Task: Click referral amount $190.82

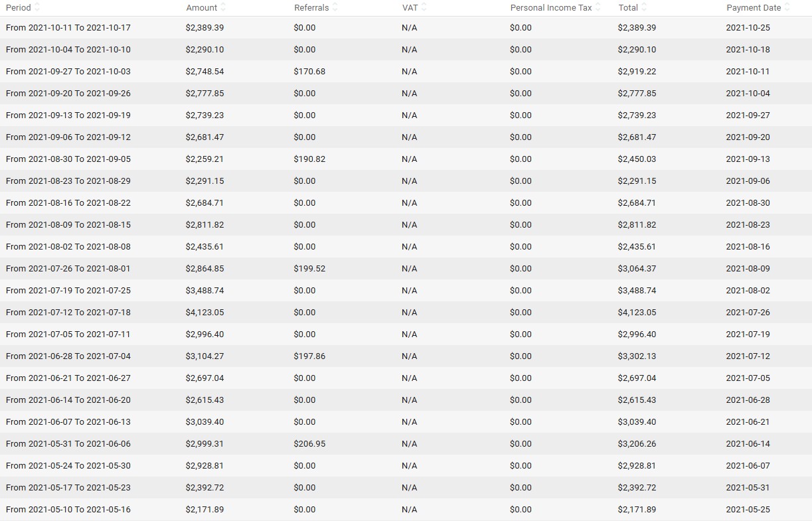Action: coord(309,159)
